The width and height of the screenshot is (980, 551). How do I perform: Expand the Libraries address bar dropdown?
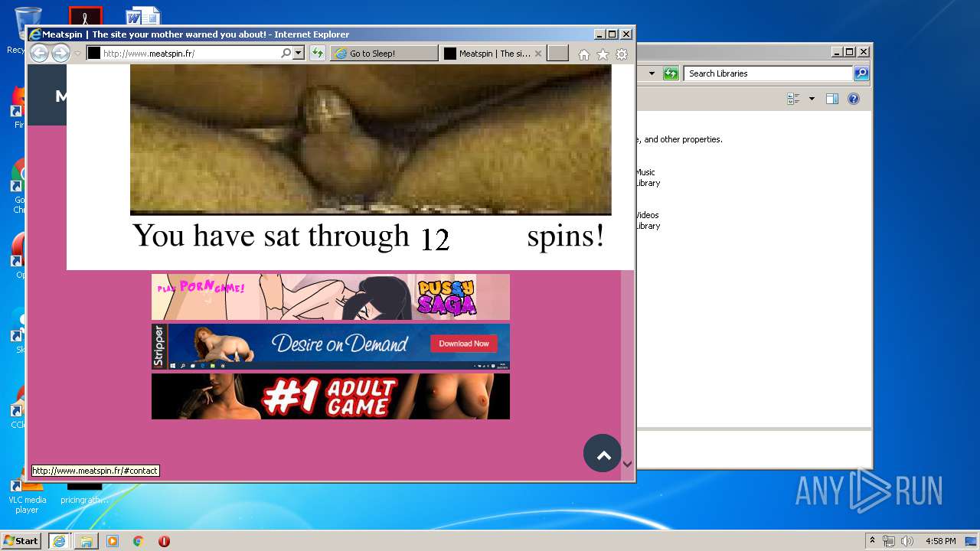pyautogui.click(x=652, y=73)
